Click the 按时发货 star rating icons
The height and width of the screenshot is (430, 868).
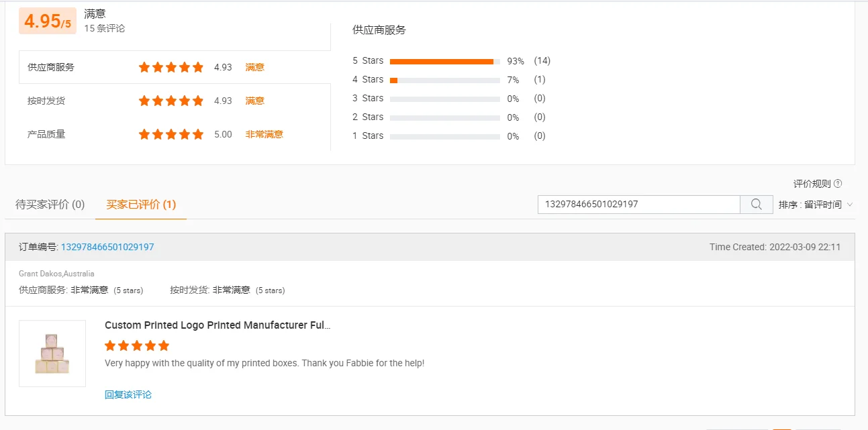pyautogui.click(x=171, y=101)
